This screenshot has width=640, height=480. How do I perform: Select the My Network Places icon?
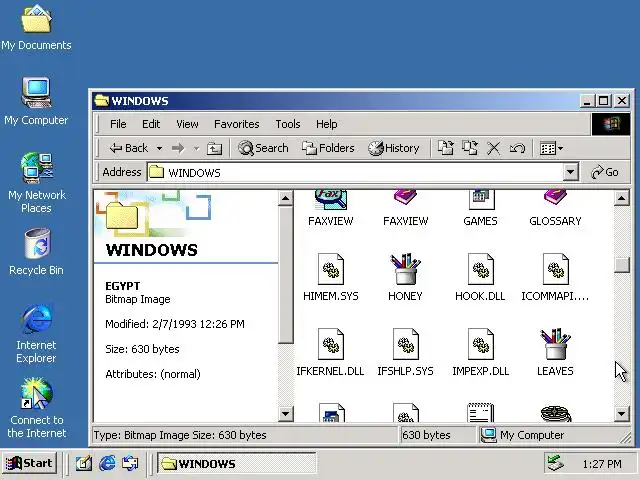pos(36,182)
